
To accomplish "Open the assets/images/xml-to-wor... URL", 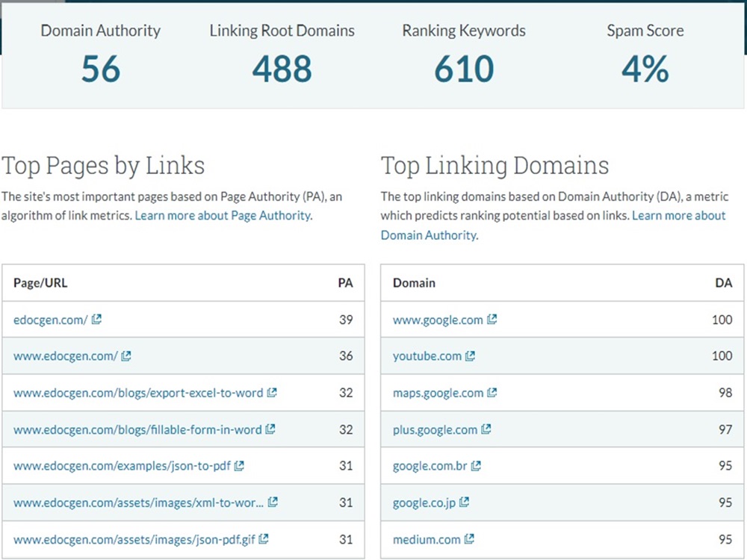I will click(138, 503).
